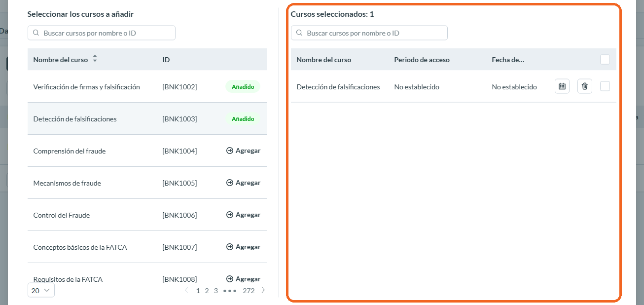The height and width of the screenshot is (305, 644).
Task: Check the Detección de falsificaciones row checkbox
Action: click(605, 86)
